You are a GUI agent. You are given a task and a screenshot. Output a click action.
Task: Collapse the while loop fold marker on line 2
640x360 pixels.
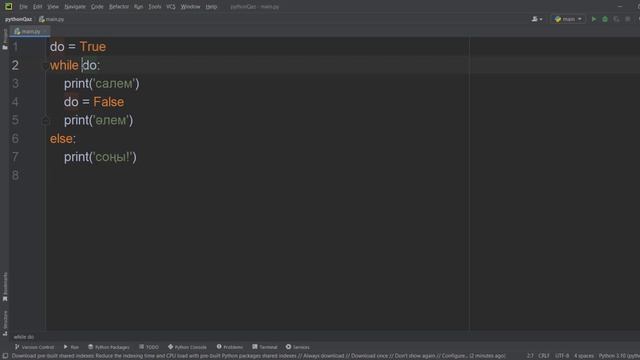[45, 65]
